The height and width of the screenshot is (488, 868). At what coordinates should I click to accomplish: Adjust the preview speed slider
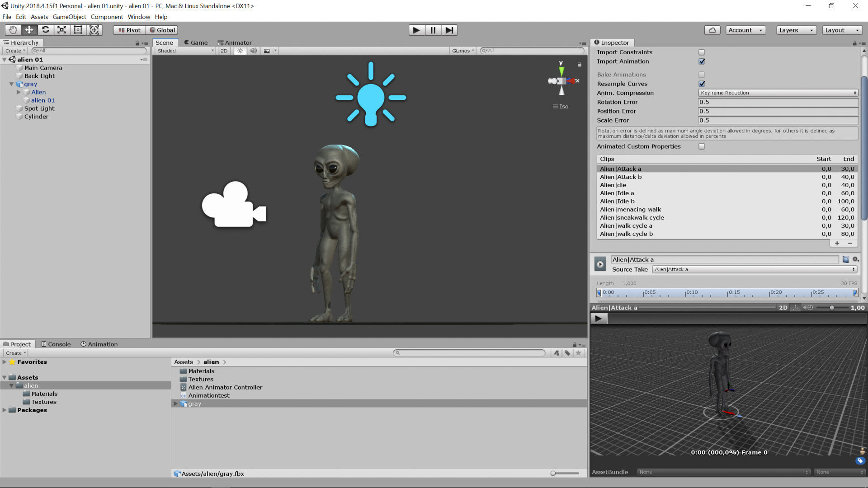tap(831, 308)
